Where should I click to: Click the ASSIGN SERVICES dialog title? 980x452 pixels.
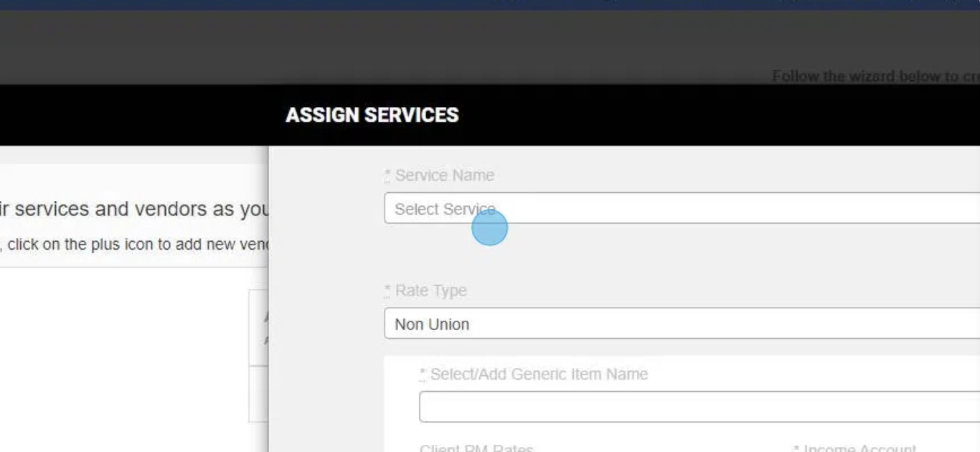(x=372, y=115)
